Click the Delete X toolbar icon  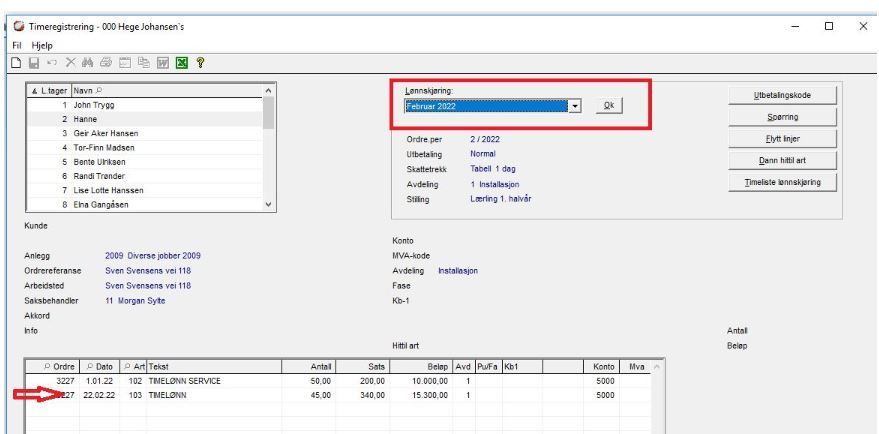pos(70,63)
